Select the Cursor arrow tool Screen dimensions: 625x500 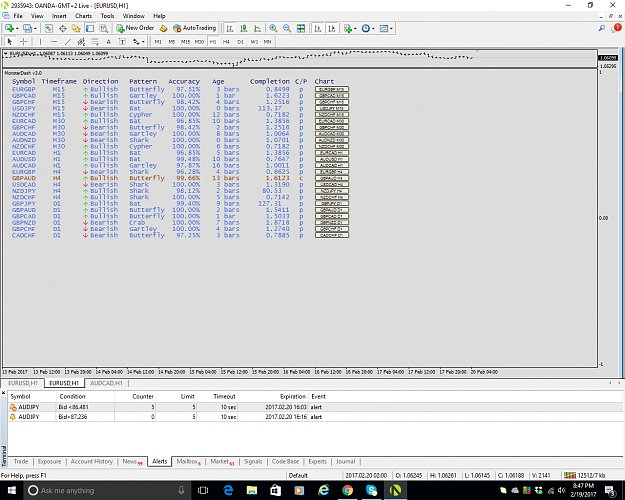10,41
